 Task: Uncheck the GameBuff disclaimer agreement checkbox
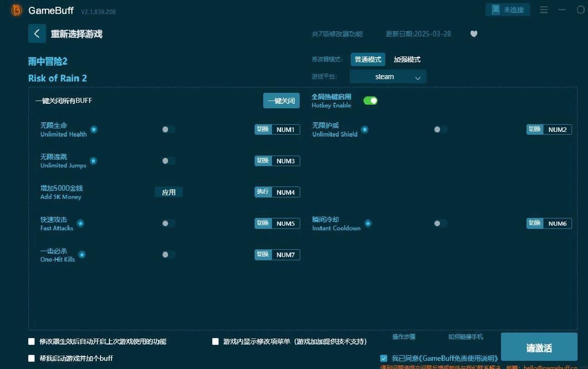pyautogui.click(x=383, y=358)
